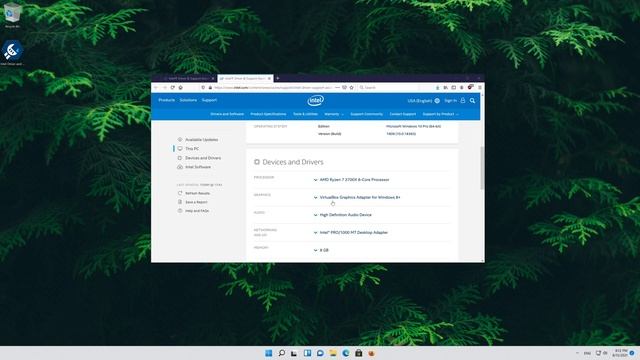Screen dimensions: 640x360
Task: Click the Sign In link
Action: [x=451, y=100]
